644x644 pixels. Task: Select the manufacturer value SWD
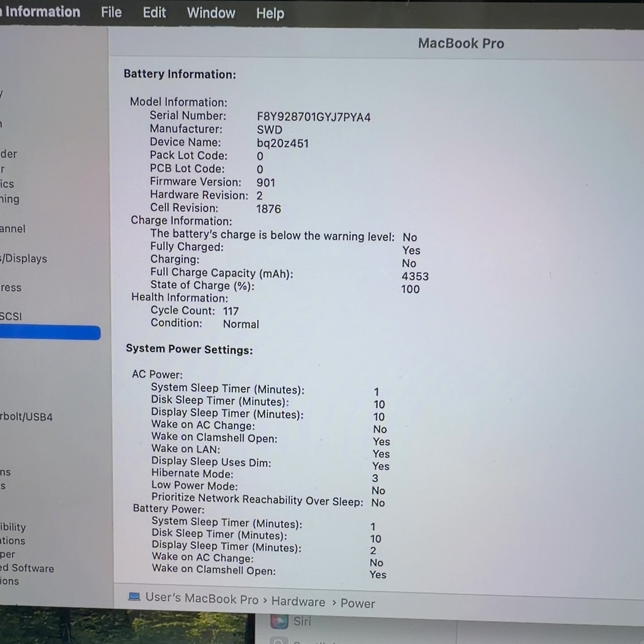tap(270, 130)
